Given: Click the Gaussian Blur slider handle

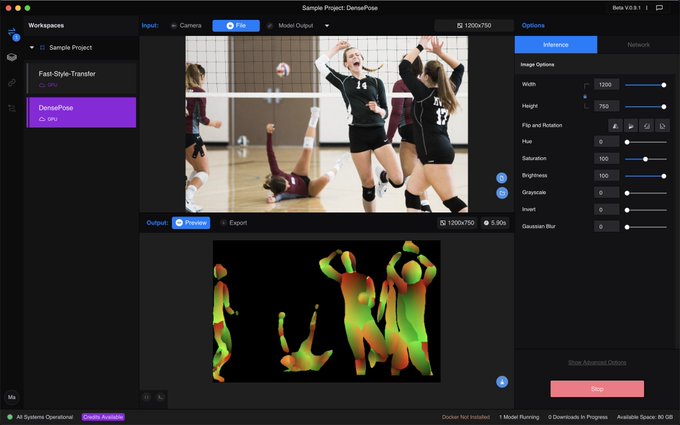Looking at the screenshot, I should click(627, 227).
